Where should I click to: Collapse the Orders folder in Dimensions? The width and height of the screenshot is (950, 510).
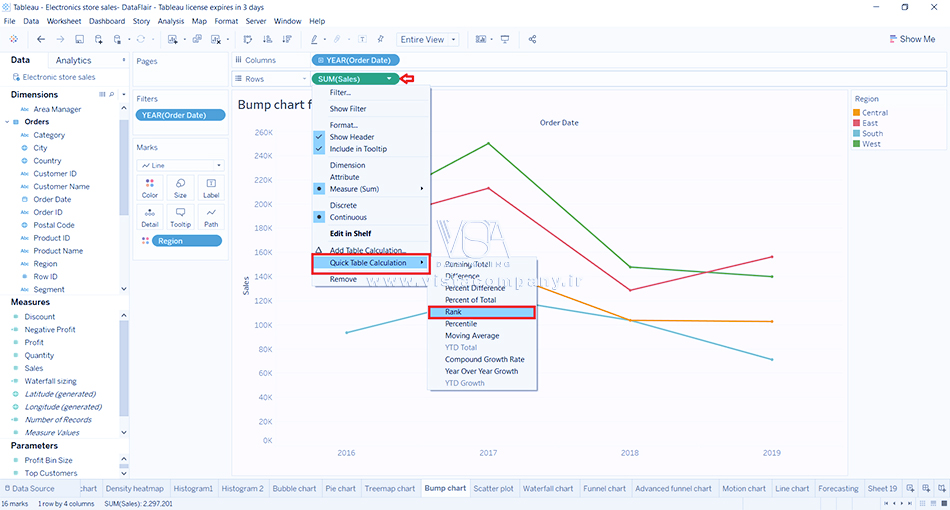pyautogui.click(x=8, y=122)
